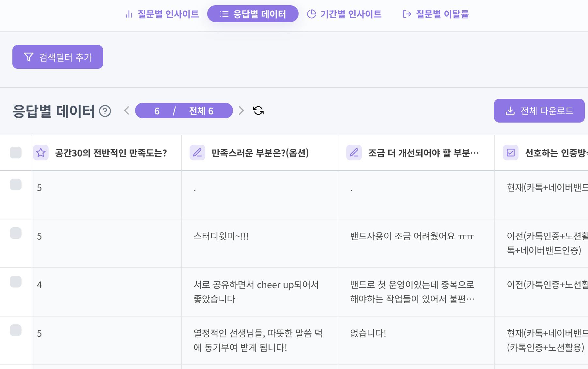Click the page indicator 6 / 전체 6
The height and width of the screenshot is (369, 588).
pyautogui.click(x=184, y=111)
